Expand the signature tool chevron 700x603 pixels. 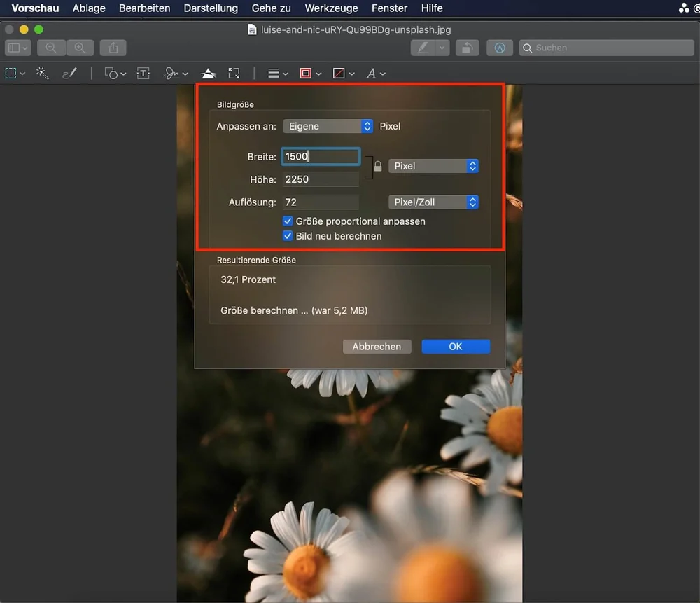[x=185, y=74]
